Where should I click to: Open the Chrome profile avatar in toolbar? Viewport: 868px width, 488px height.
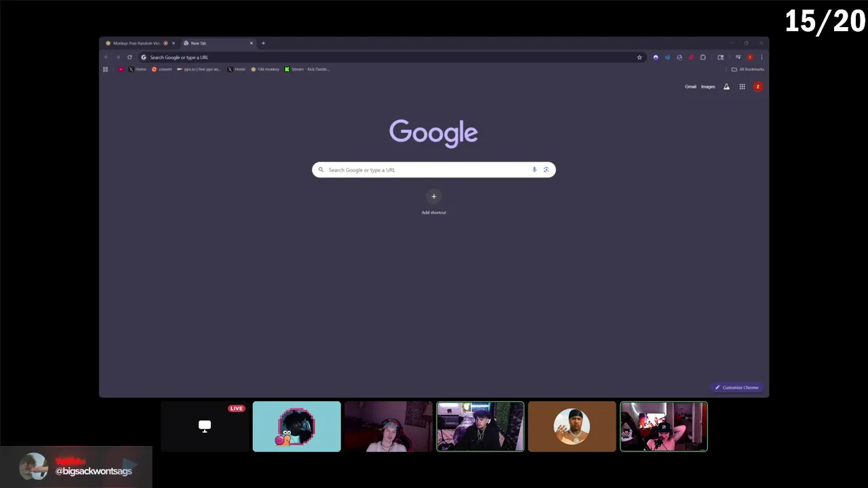[750, 57]
